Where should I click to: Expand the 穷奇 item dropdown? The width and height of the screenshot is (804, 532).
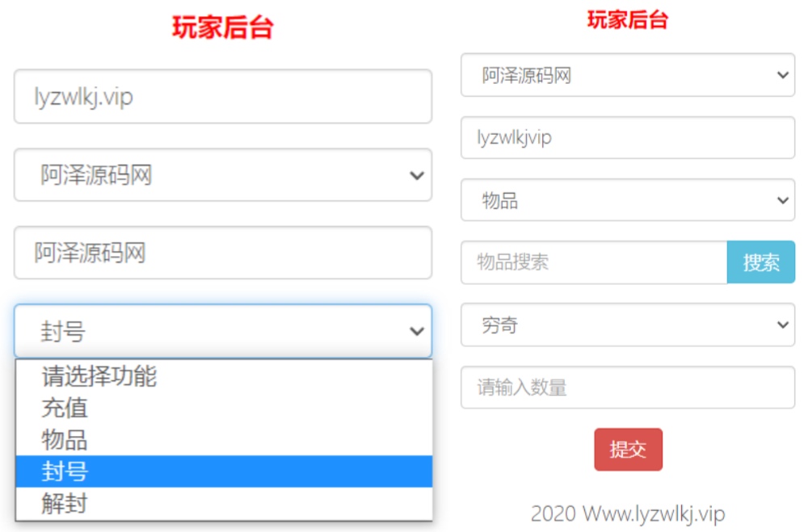[x=627, y=325]
